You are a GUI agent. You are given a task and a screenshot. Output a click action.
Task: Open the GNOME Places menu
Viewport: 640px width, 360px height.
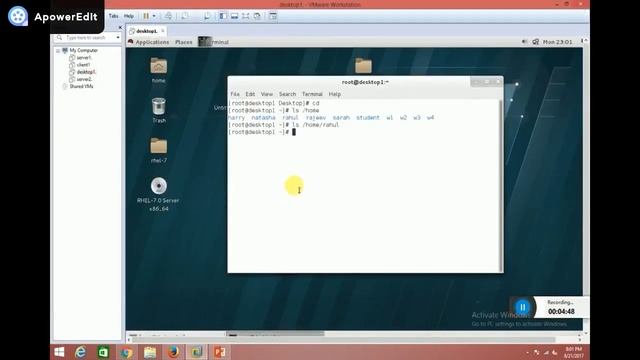(184, 42)
